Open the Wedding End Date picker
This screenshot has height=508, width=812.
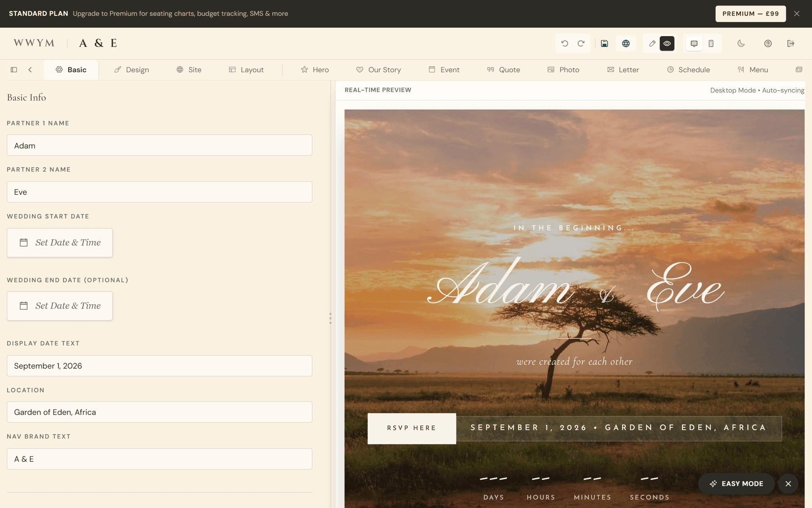(x=60, y=306)
